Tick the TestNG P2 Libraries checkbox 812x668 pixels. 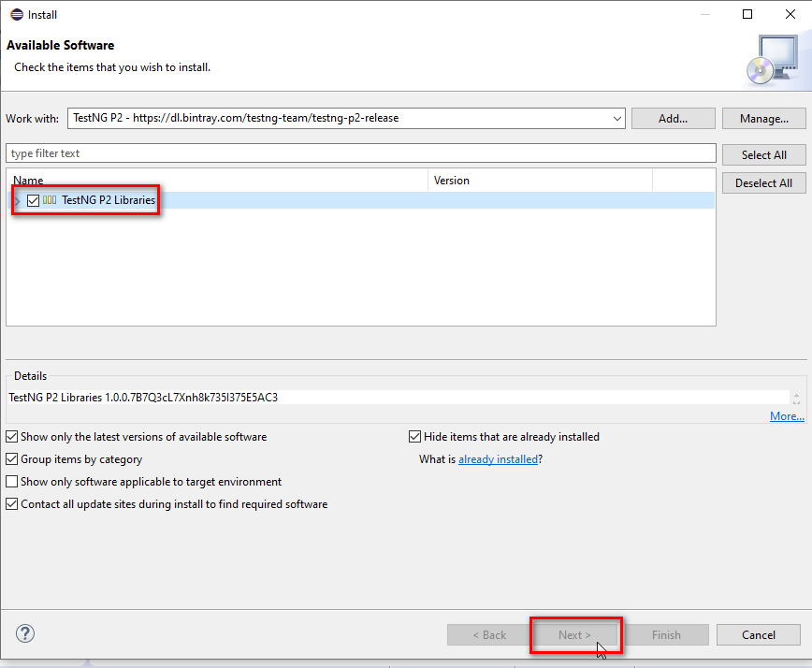[x=33, y=200]
